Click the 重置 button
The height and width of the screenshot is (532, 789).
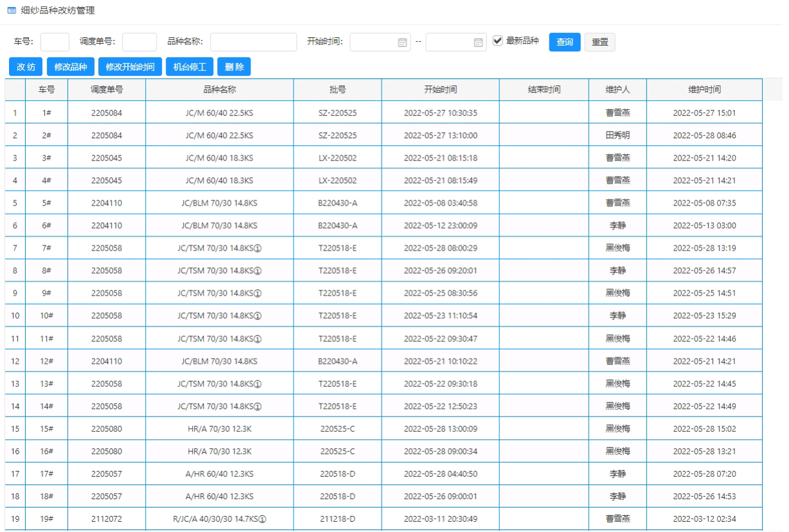click(600, 42)
